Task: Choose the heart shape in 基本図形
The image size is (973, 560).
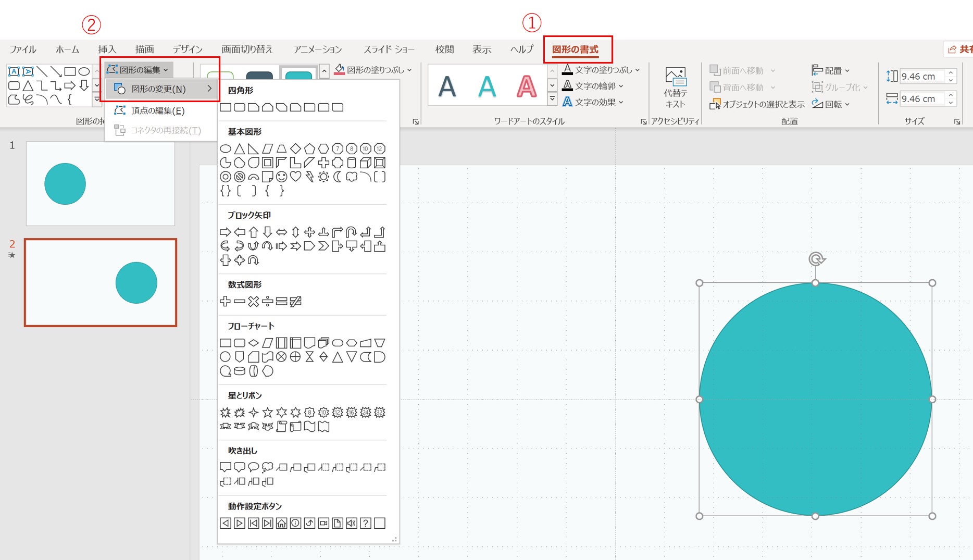Action: tap(295, 177)
